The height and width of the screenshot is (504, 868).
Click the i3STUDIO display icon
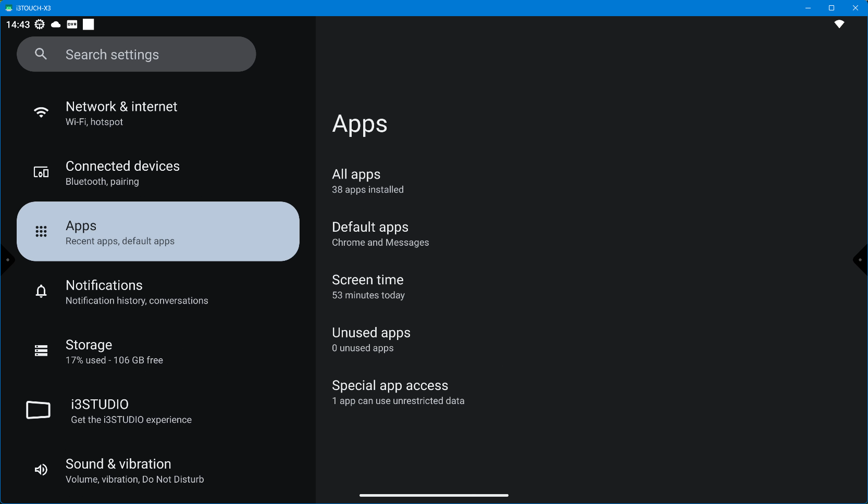coord(39,410)
